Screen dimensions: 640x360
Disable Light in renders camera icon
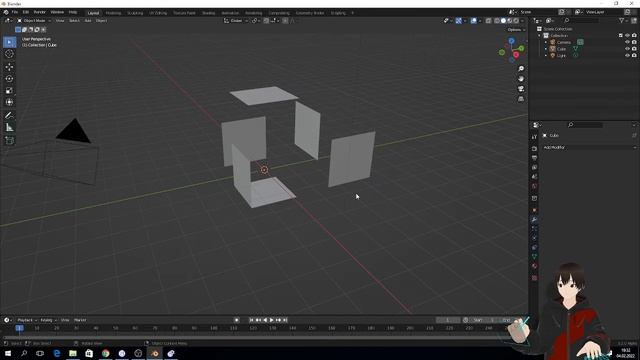point(634,55)
